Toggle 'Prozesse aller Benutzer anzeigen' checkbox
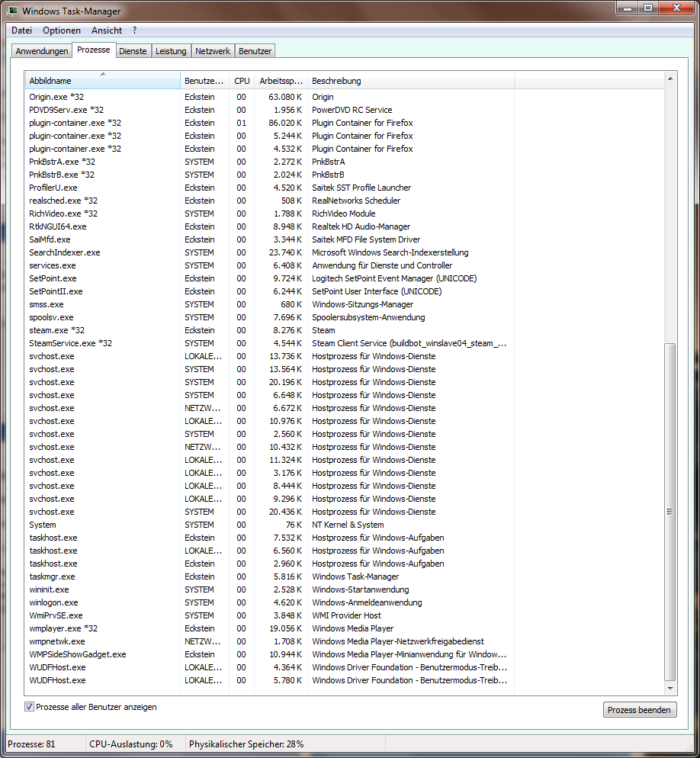Viewport: 700px width, 758px height. point(29,707)
